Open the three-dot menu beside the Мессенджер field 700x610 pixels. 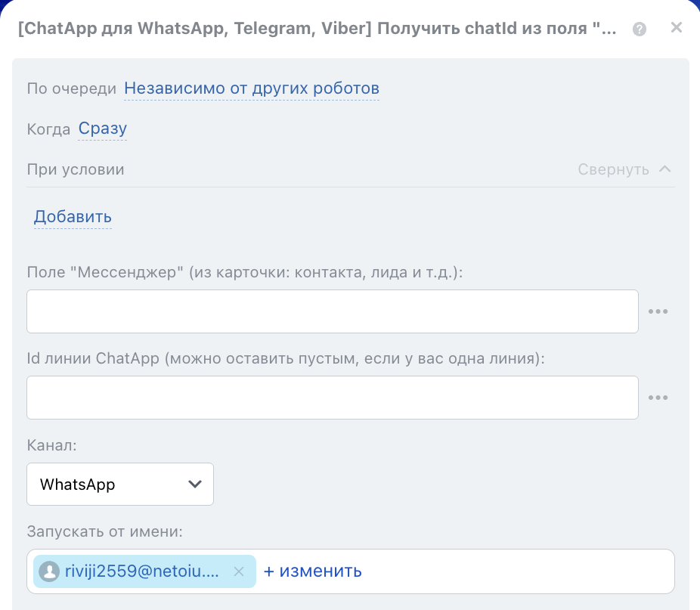[658, 311]
